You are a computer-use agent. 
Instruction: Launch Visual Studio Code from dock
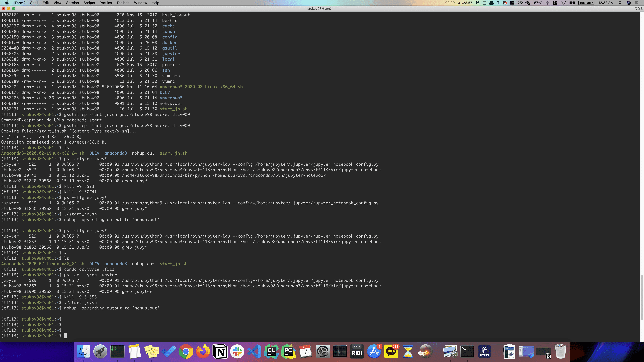tap(254, 352)
